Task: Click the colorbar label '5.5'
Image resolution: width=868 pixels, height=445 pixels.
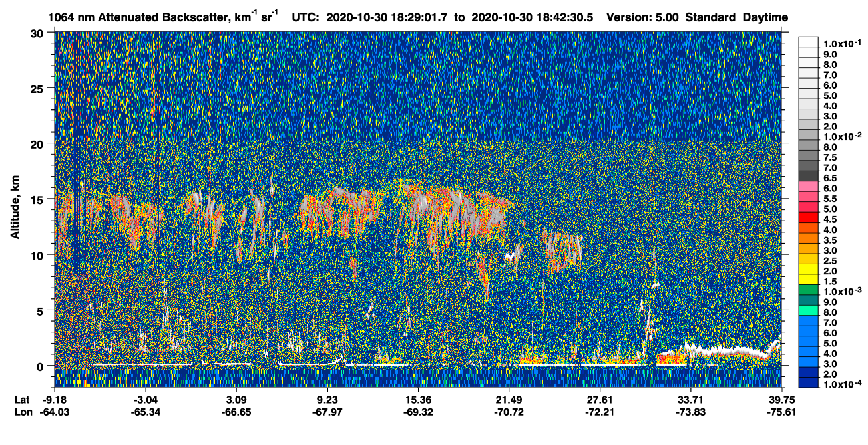Action: (x=830, y=199)
